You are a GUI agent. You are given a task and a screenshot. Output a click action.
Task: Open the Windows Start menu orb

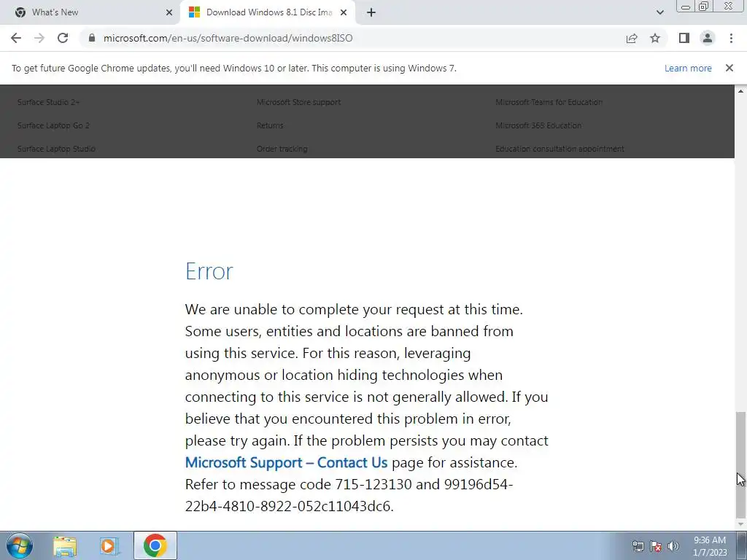(x=20, y=545)
